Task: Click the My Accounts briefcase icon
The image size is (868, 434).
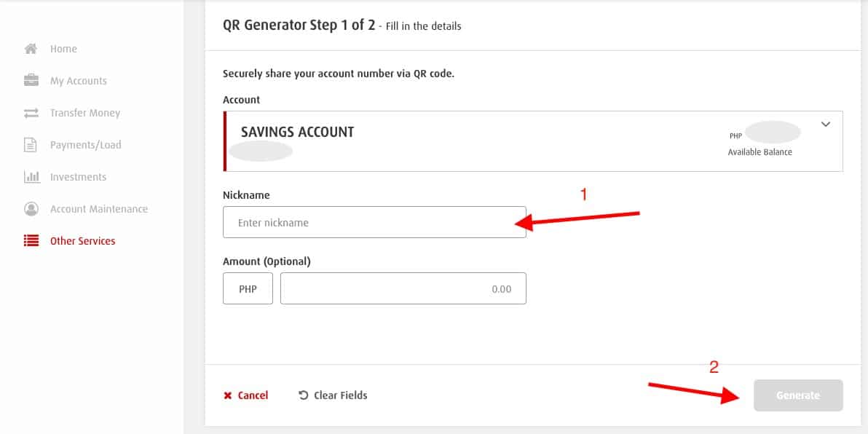Action: tap(31, 81)
